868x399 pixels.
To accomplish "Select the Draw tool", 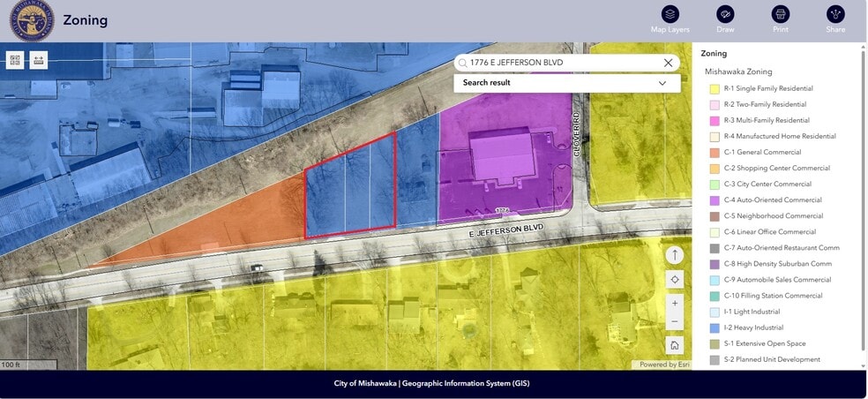I will pos(725,15).
